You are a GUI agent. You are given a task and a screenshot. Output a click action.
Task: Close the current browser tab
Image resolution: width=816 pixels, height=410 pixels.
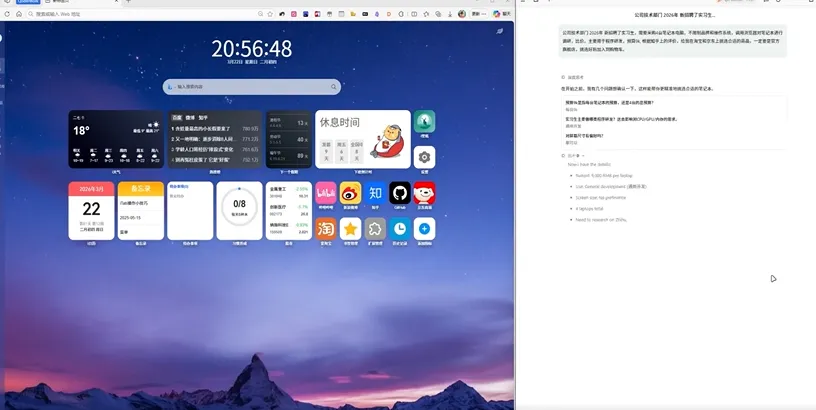click(118, 2)
